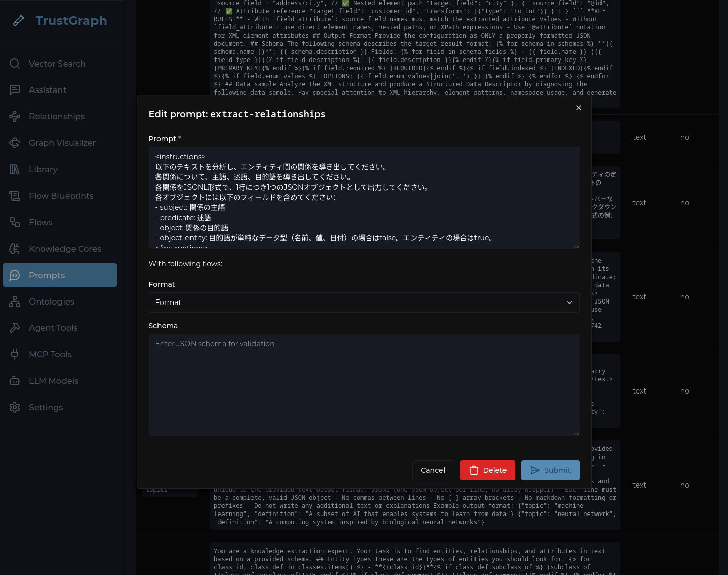Open the Settings gear icon
The width and height of the screenshot is (728, 575).
point(15,407)
